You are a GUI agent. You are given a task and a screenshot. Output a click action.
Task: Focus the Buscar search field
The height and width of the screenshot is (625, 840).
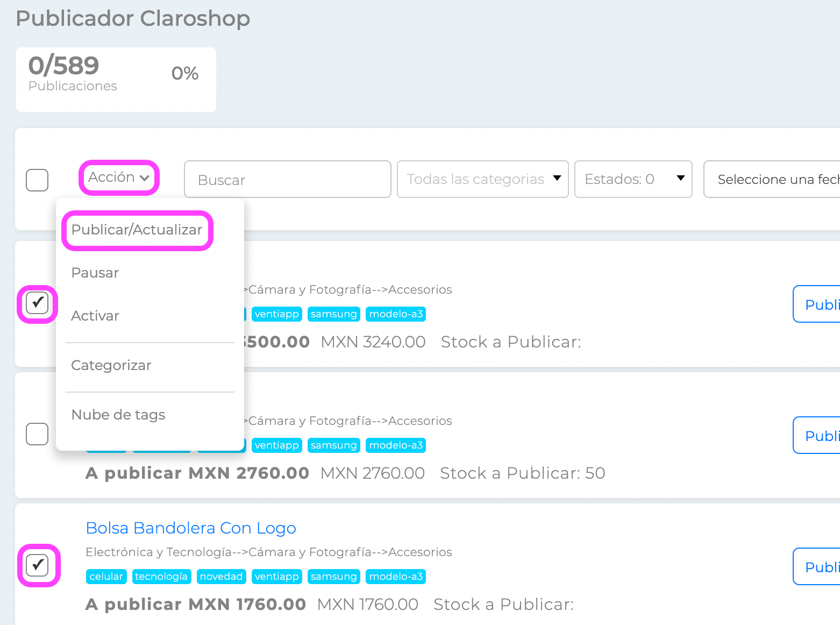tap(288, 179)
